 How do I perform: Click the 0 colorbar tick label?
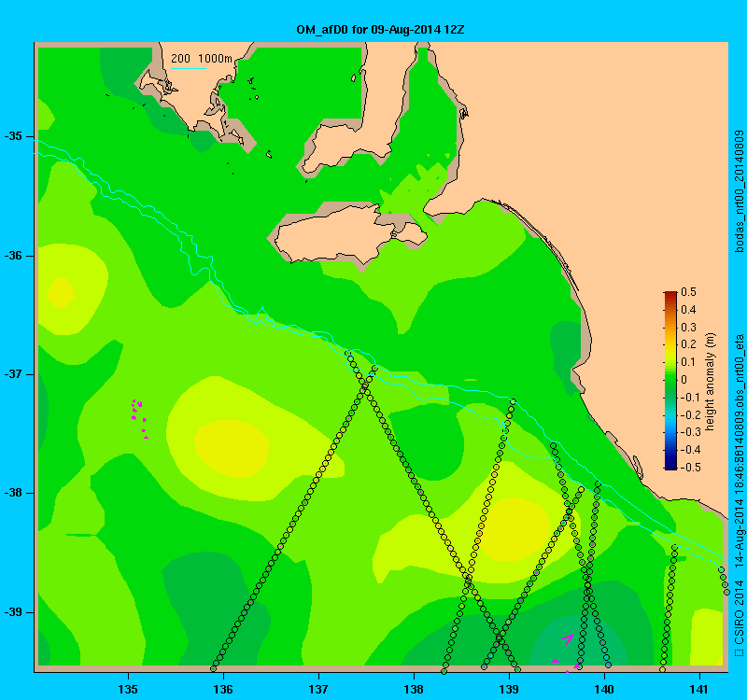[x=684, y=380]
